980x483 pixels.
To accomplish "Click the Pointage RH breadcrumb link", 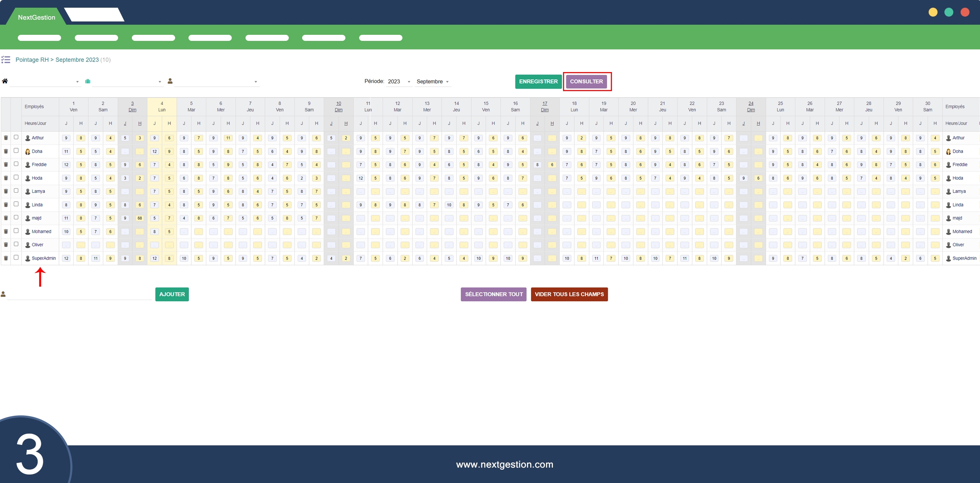I will pyautogui.click(x=32, y=60).
